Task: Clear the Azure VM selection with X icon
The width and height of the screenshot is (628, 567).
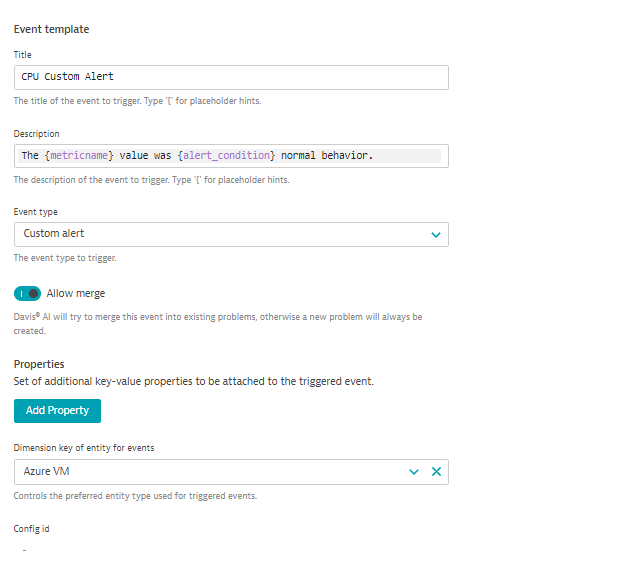Action: point(436,471)
